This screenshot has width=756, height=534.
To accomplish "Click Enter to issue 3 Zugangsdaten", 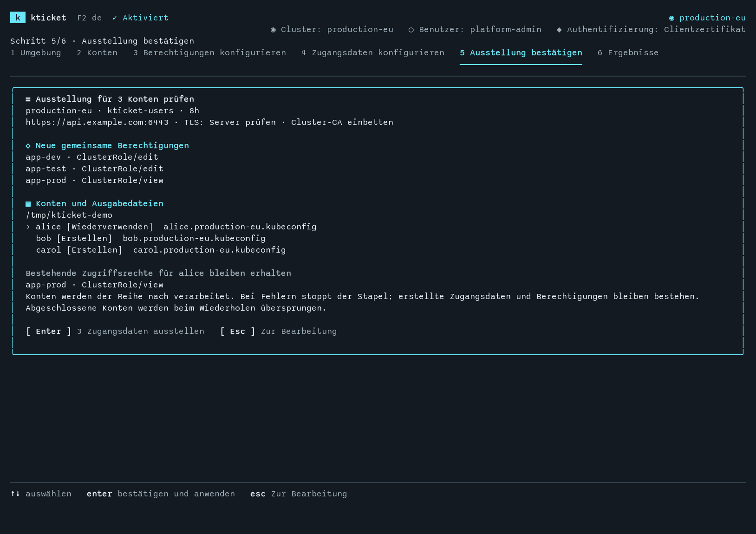I will pyautogui.click(x=115, y=331).
